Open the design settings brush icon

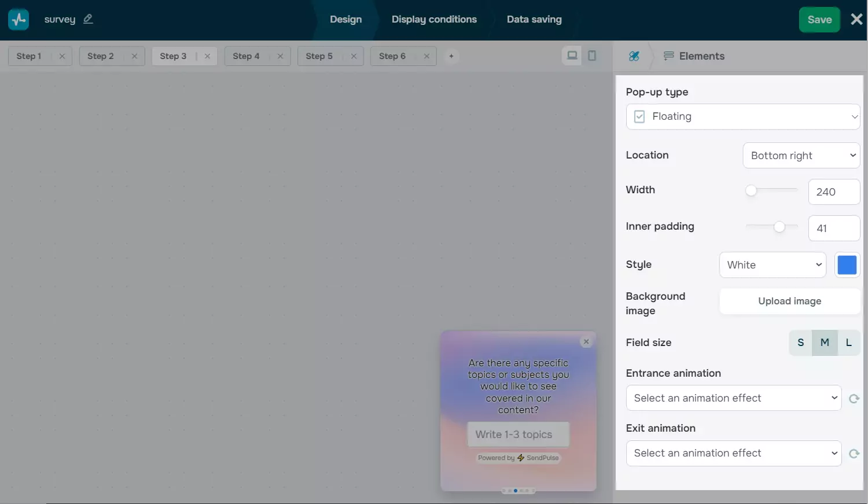634,56
